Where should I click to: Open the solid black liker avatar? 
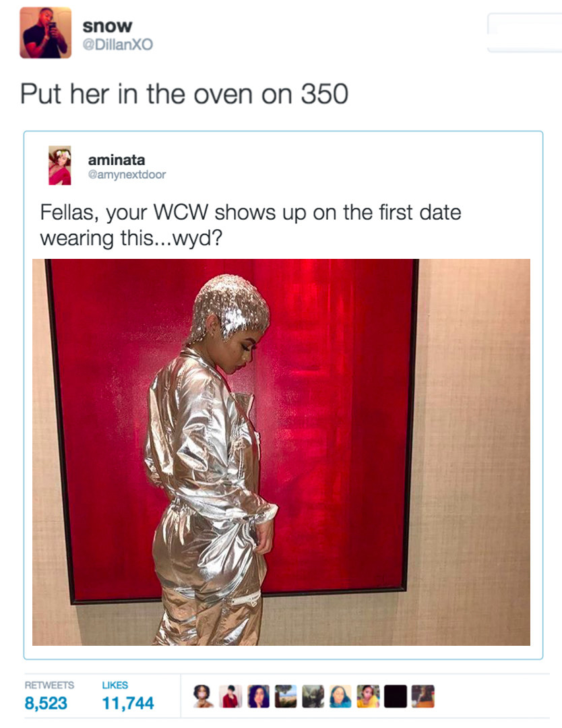point(395,696)
